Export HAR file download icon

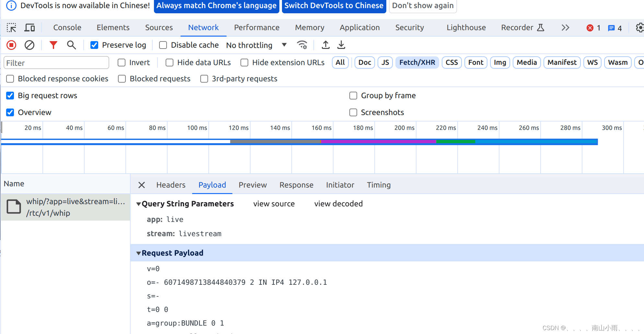(341, 45)
